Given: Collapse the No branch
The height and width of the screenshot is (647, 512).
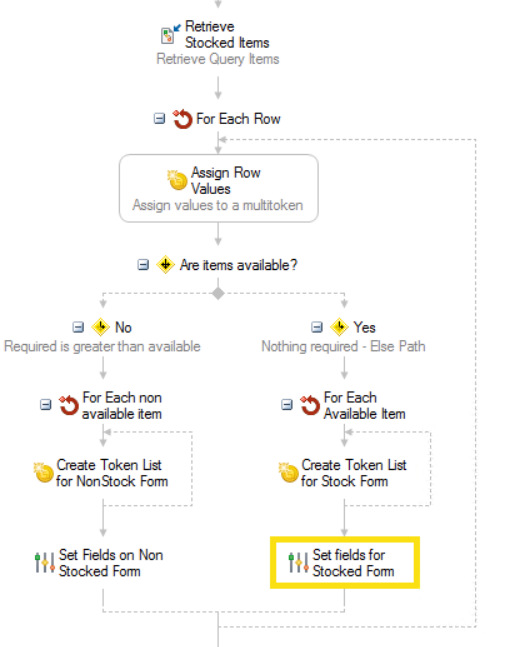Looking at the screenshot, I should tap(78, 327).
